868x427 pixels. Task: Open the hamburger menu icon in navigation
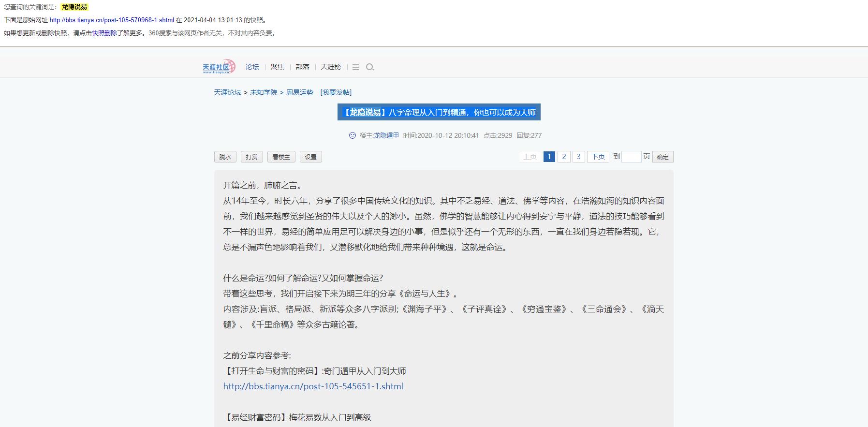coord(355,67)
